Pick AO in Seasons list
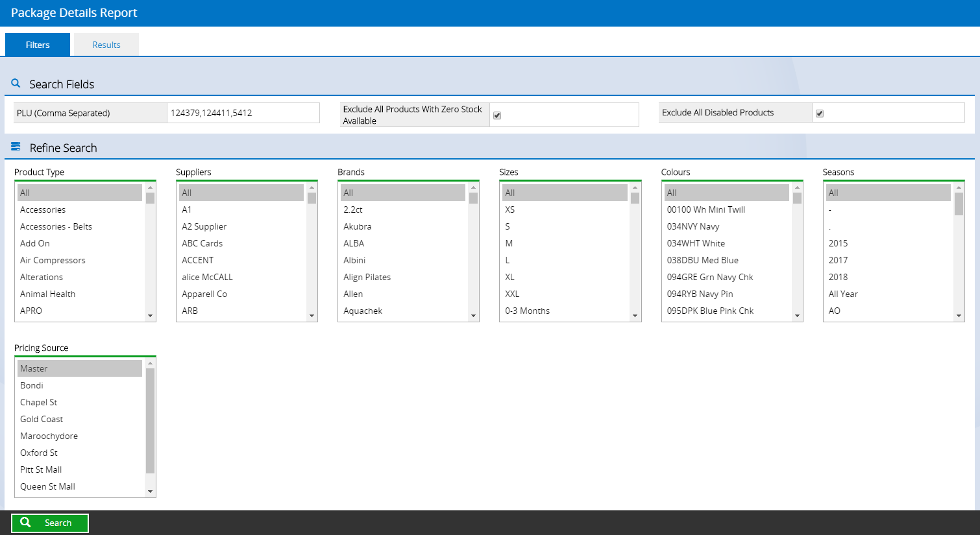This screenshot has width=980, height=535. [x=888, y=311]
